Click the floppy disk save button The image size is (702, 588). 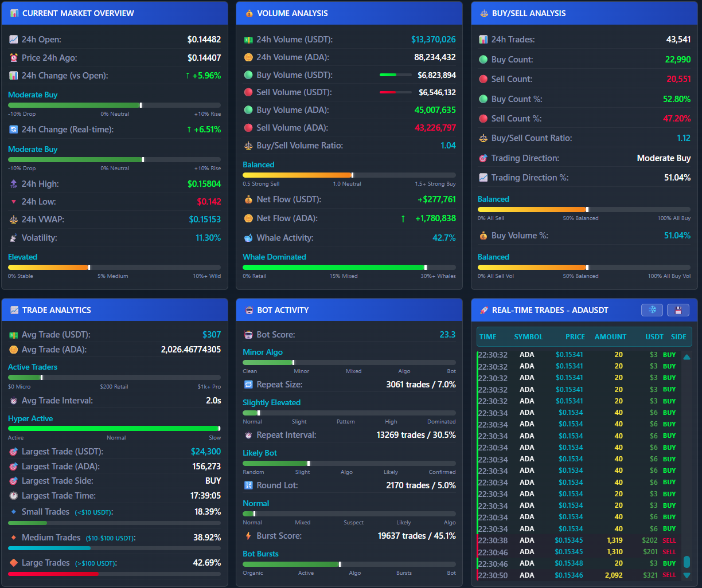[x=678, y=310]
